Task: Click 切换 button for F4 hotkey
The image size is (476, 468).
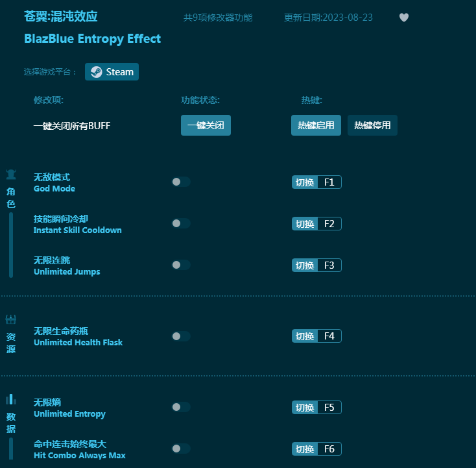Action: pyautogui.click(x=305, y=336)
